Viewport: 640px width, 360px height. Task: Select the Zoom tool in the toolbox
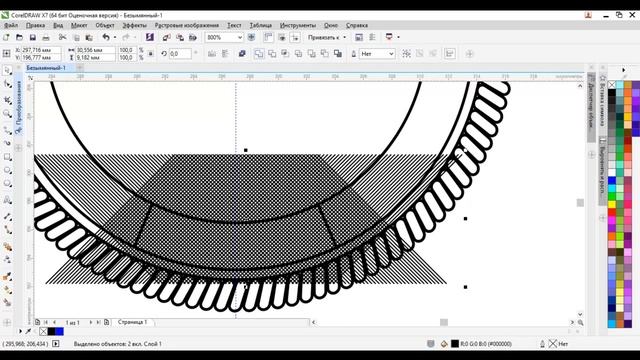(x=7, y=114)
